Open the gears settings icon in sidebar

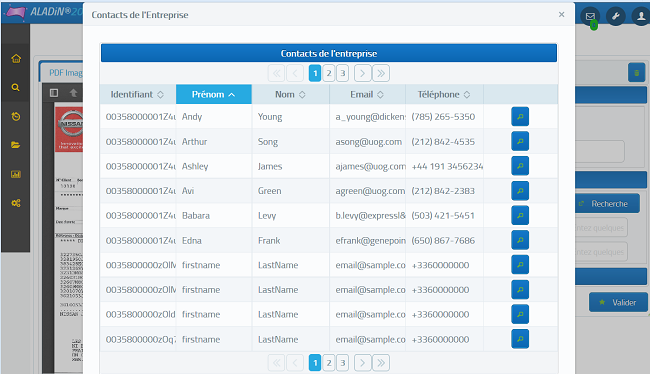coord(16,203)
